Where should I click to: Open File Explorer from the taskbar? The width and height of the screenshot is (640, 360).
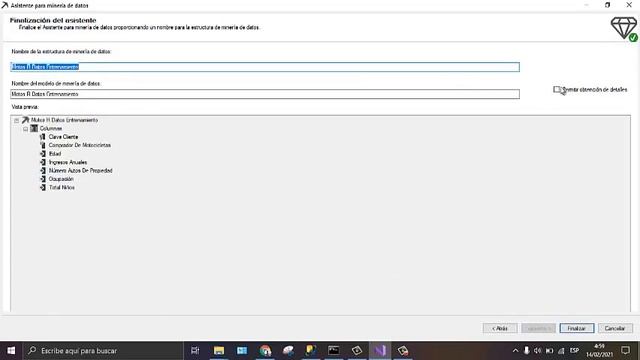(x=219, y=351)
